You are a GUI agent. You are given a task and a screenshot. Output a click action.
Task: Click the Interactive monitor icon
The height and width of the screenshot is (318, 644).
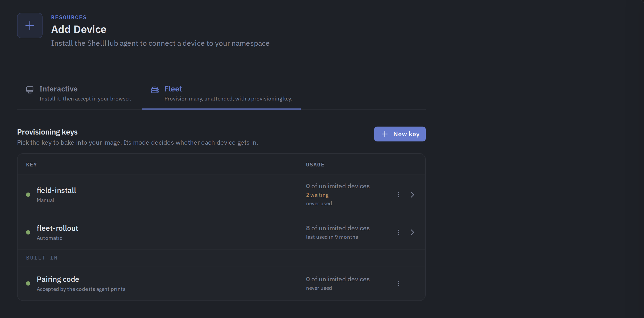coord(30,90)
